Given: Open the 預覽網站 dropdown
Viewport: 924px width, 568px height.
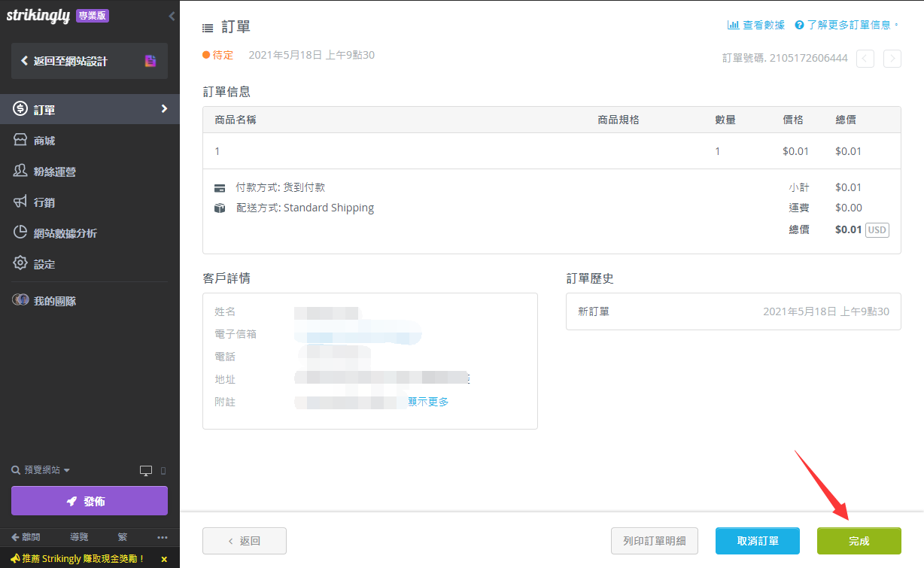Looking at the screenshot, I should [41, 470].
